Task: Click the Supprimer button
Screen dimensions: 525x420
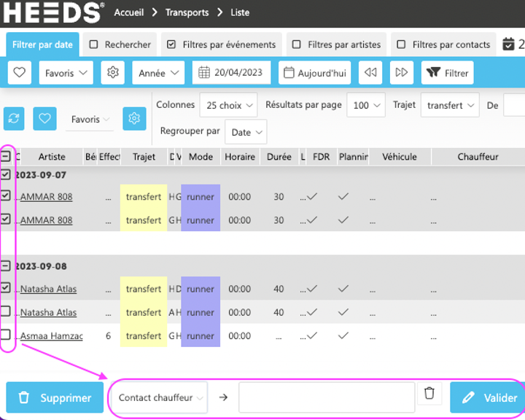Action: point(55,397)
